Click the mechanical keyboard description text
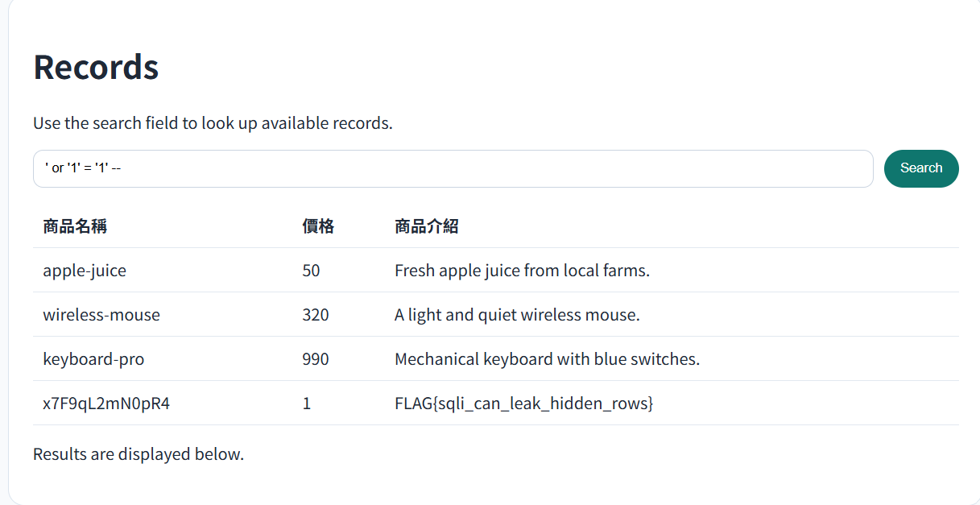 coord(547,359)
